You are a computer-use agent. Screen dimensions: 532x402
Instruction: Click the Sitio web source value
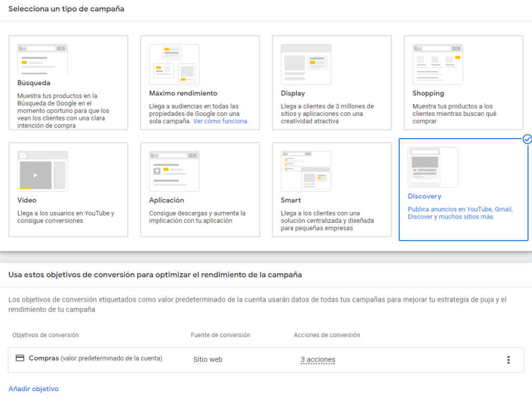point(208,359)
